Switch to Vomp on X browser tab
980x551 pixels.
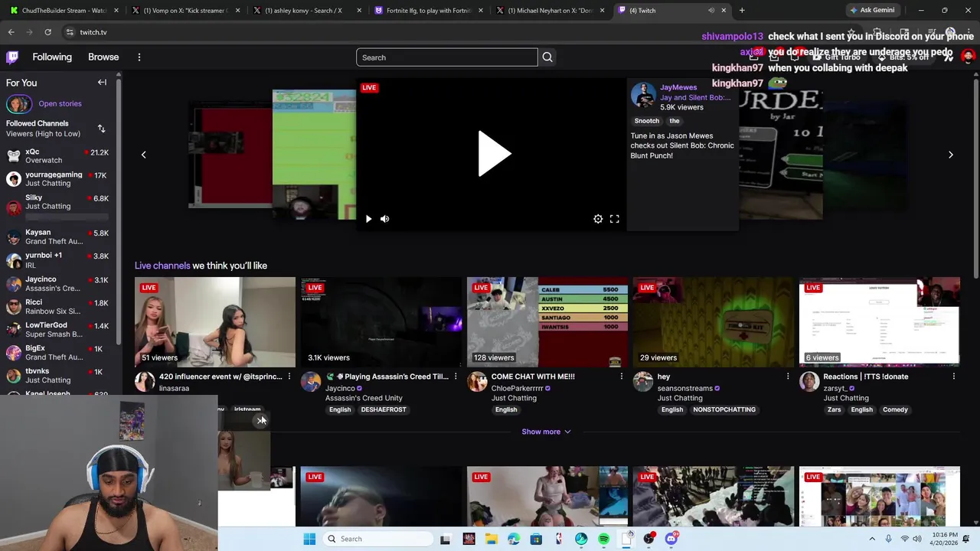[185, 11]
